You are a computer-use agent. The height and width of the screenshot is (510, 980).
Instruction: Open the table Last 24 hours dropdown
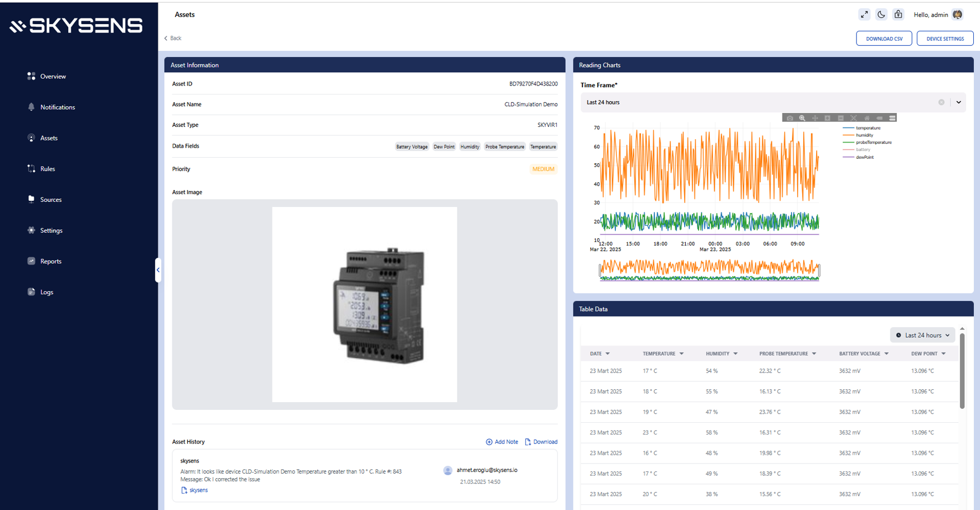click(x=922, y=335)
